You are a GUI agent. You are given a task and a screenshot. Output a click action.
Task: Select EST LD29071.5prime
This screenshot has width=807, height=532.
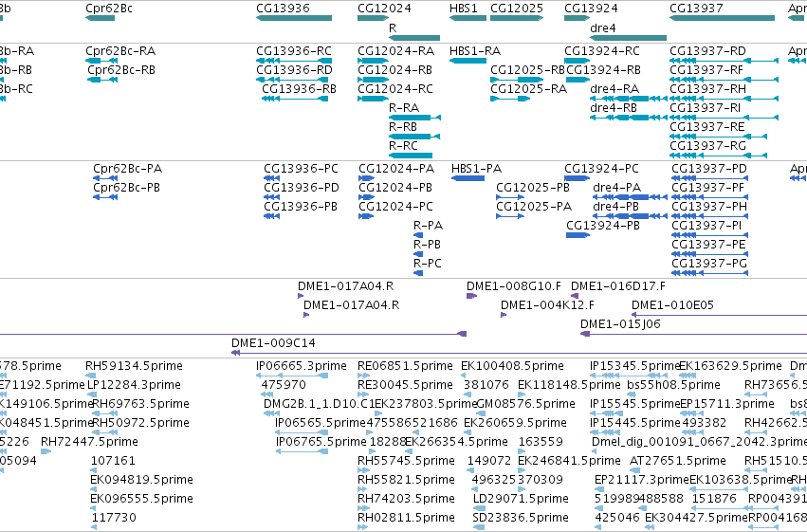coord(479,509)
